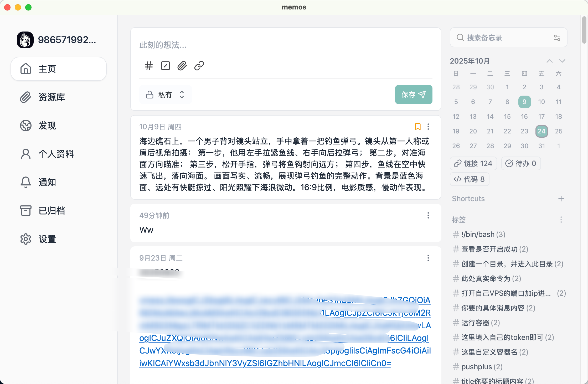Open the search filter settings icon

[557, 38]
